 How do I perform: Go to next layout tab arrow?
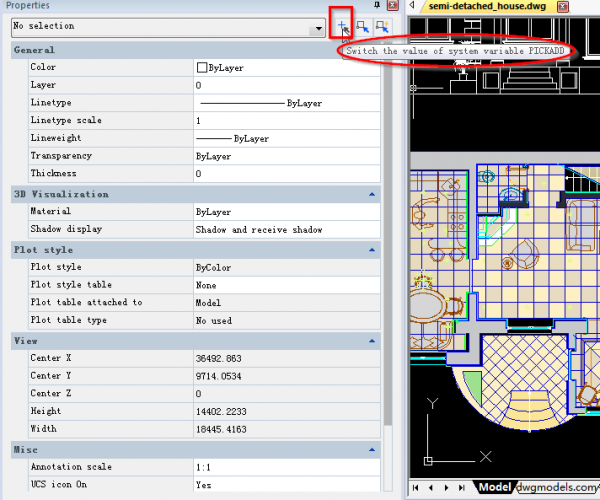point(446,488)
